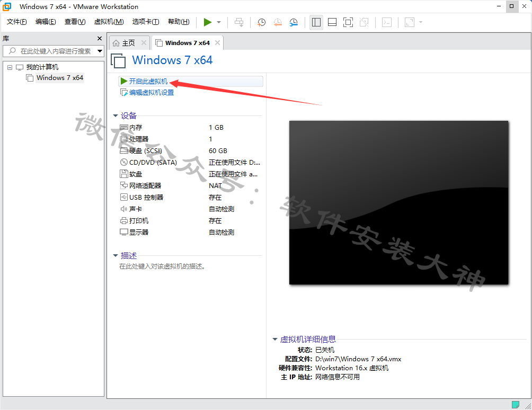Image resolution: width=532 pixels, height=410 pixels.
Task: Select the 处理器 device row
Action: (190, 139)
